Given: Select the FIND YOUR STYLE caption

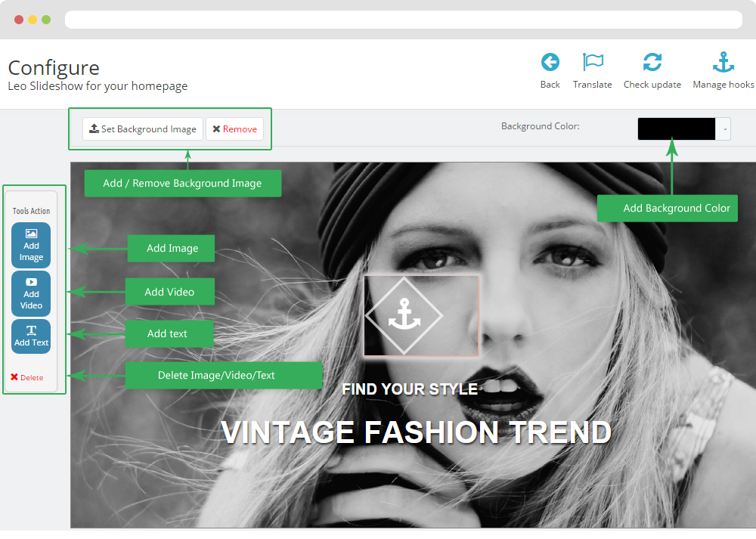Looking at the screenshot, I should 409,389.
